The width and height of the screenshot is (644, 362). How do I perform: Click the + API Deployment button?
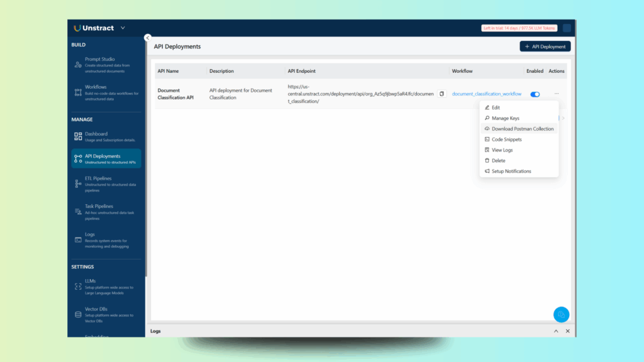click(x=545, y=47)
